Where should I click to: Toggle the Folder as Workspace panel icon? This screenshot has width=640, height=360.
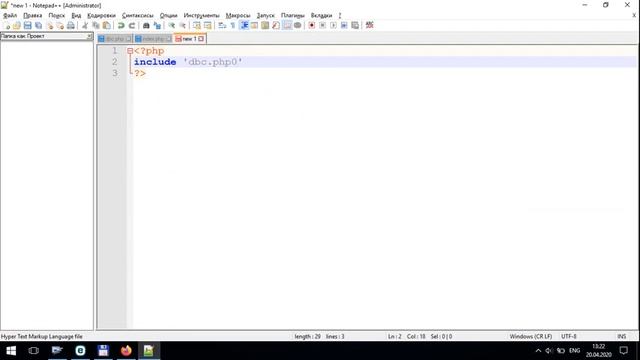[287, 25]
